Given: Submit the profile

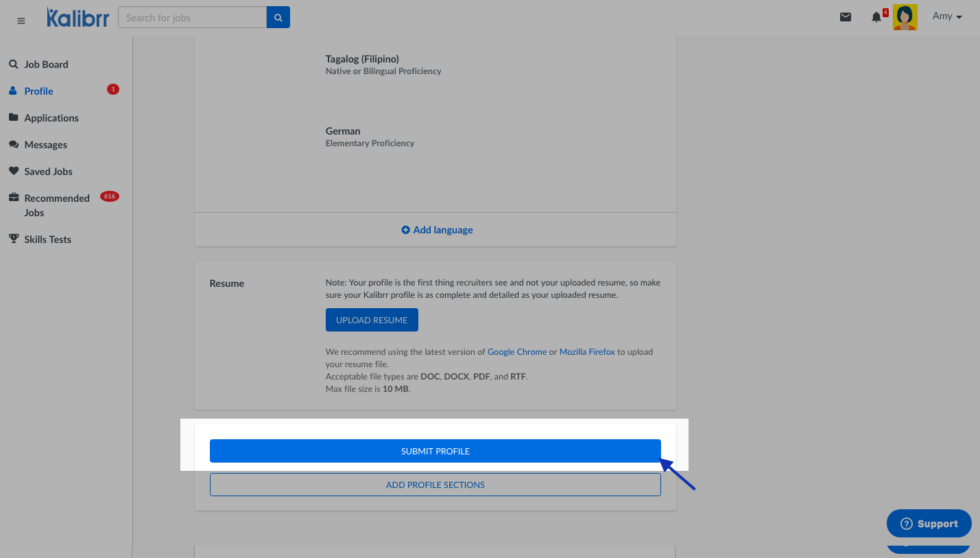Looking at the screenshot, I should [435, 451].
